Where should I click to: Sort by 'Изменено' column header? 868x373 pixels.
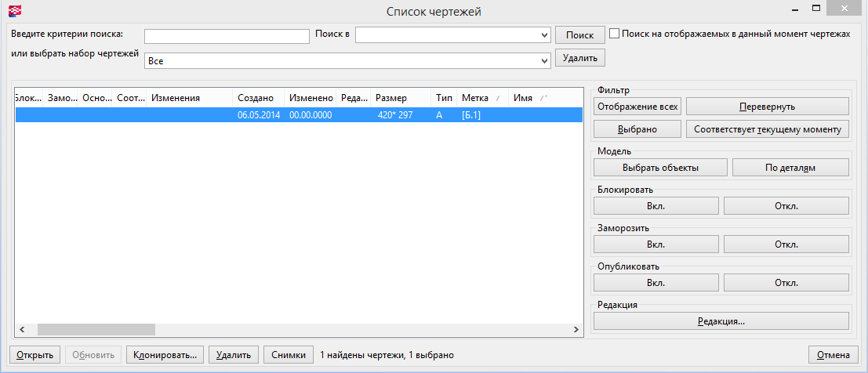(311, 98)
